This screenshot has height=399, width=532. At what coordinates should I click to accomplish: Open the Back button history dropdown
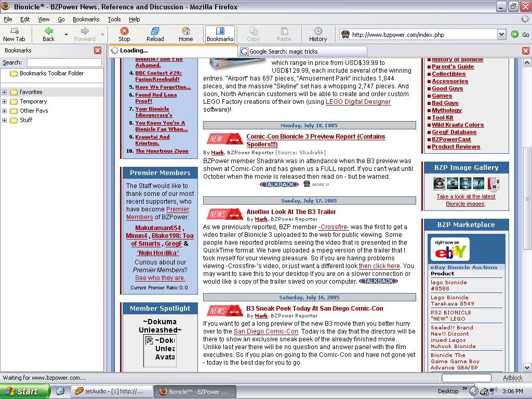[66, 34]
